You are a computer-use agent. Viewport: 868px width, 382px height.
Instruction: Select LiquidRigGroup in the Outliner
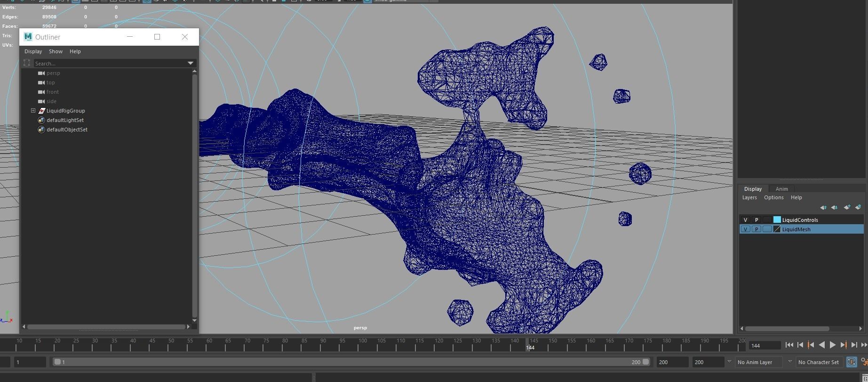click(66, 111)
